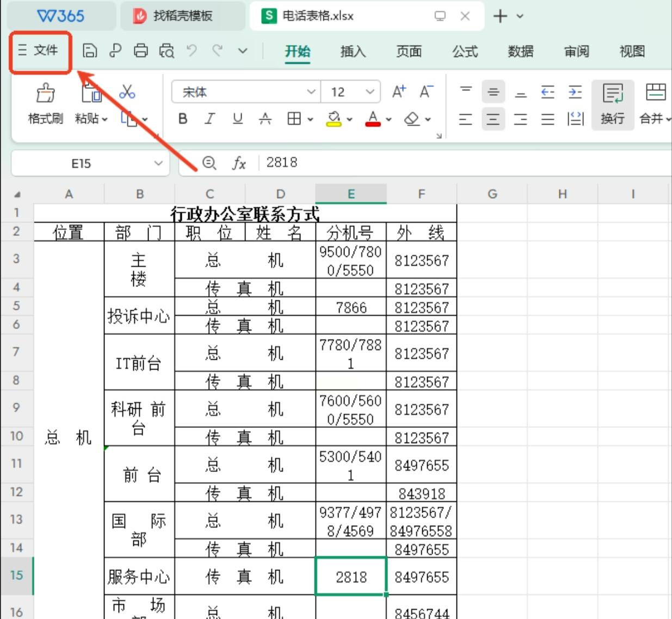Apply the red font color
The height and width of the screenshot is (619, 672).
[373, 119]
